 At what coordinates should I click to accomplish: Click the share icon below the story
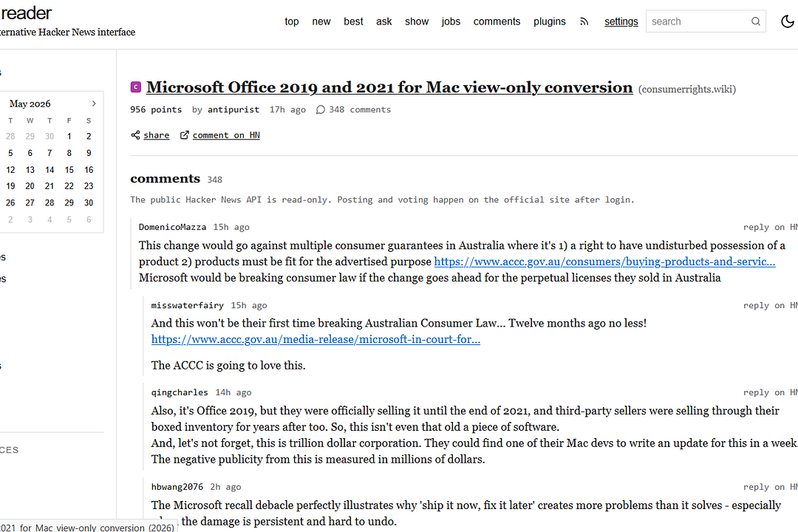click(x=135, y=135)
